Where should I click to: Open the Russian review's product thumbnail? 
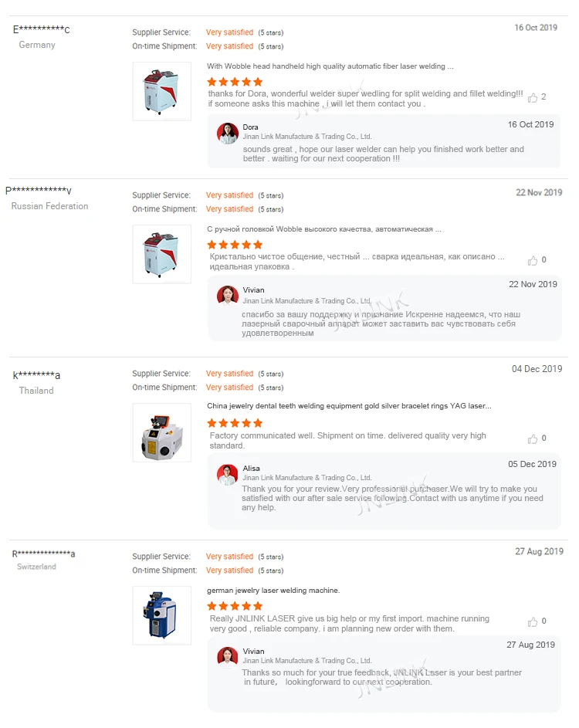coord(161,254)
